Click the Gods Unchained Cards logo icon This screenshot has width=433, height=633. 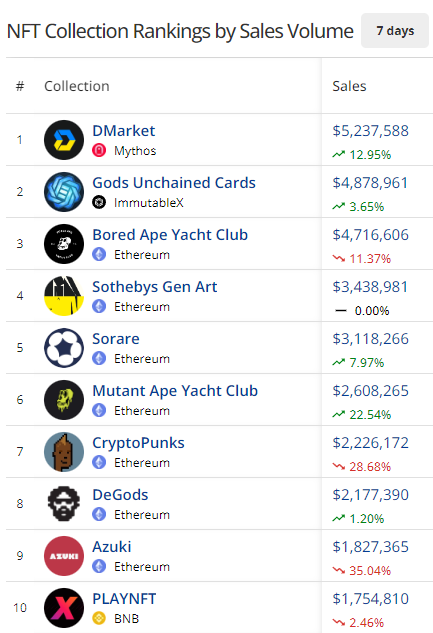64,192
